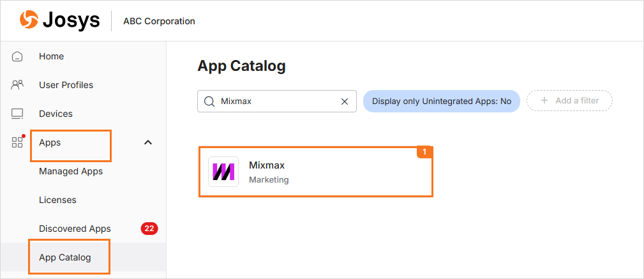
Task: Open Managed Apps submenu item
Action: pyautogui.click(x=71, y=171)
